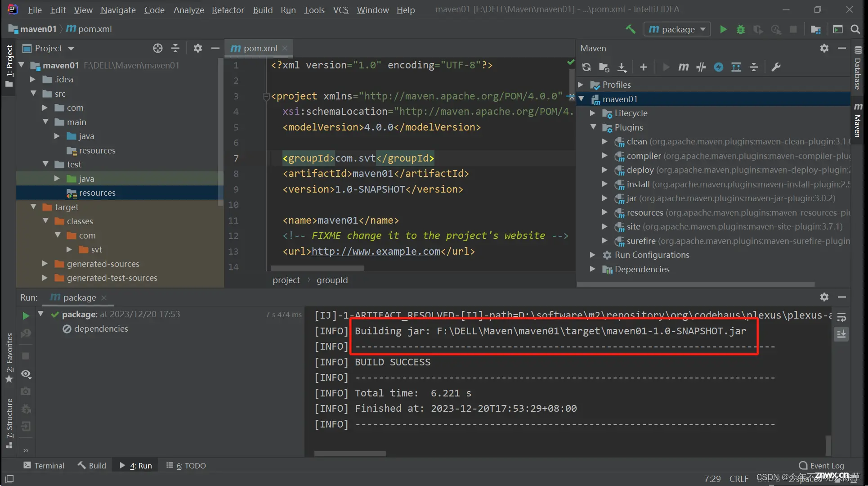Reimport all Maven projects
The height and width of the screenshot is (486, 868).
click(586, 67)
